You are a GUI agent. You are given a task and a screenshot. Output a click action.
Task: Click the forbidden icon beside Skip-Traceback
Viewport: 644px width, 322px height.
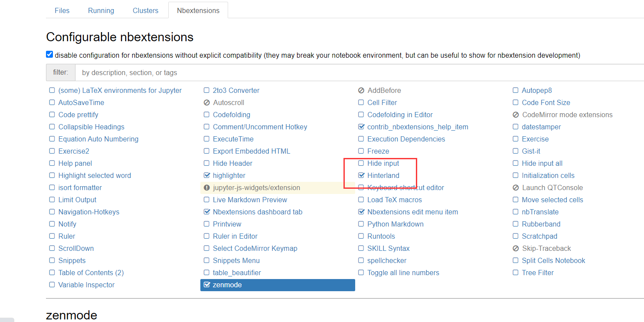point(516,249)
